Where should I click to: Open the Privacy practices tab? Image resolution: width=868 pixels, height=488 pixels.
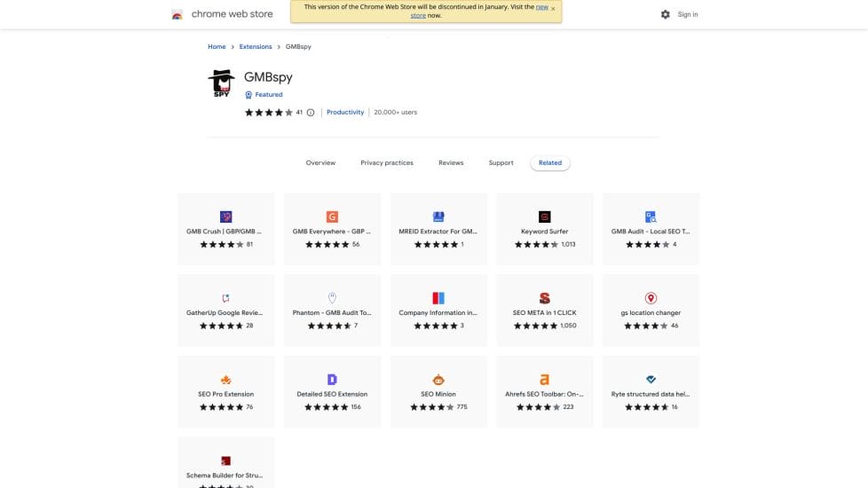[386, 163]
